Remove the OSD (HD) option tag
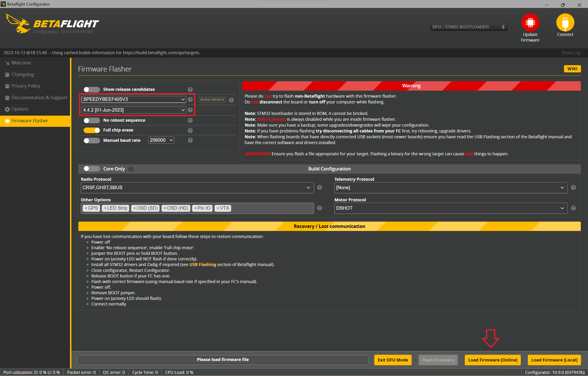 click(165, 208)
